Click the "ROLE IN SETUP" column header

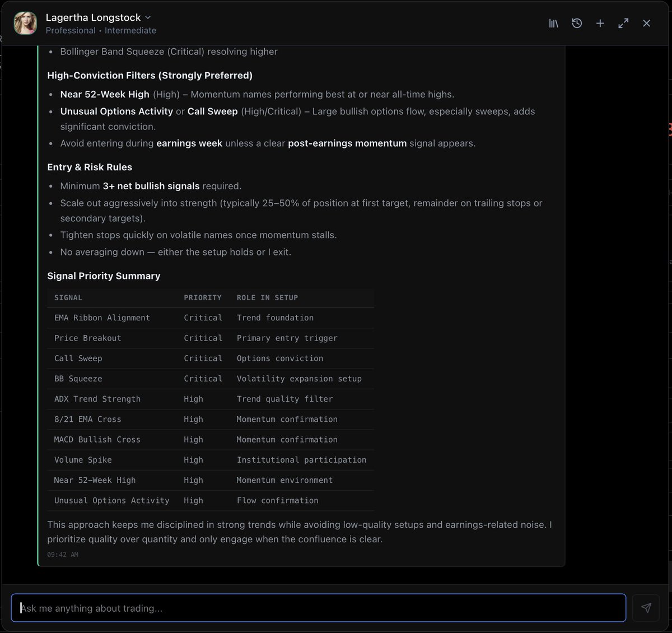[x=267, y=297]
